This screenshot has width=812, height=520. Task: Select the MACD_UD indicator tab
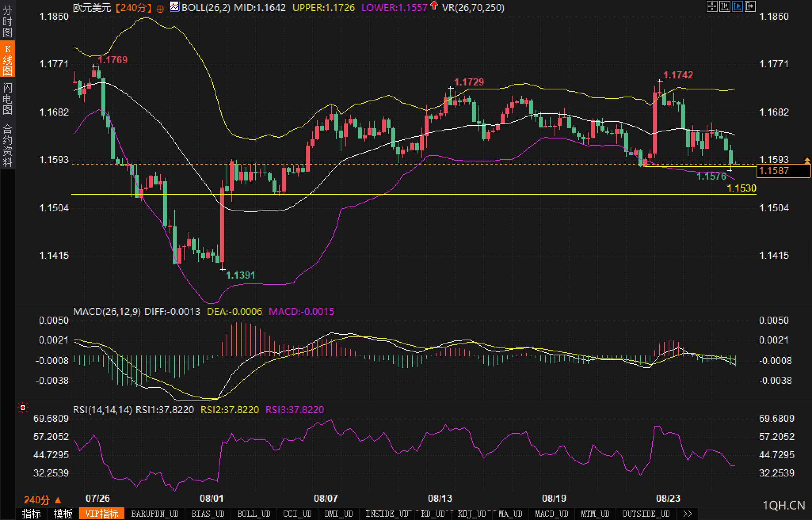(x=551, y=514)
